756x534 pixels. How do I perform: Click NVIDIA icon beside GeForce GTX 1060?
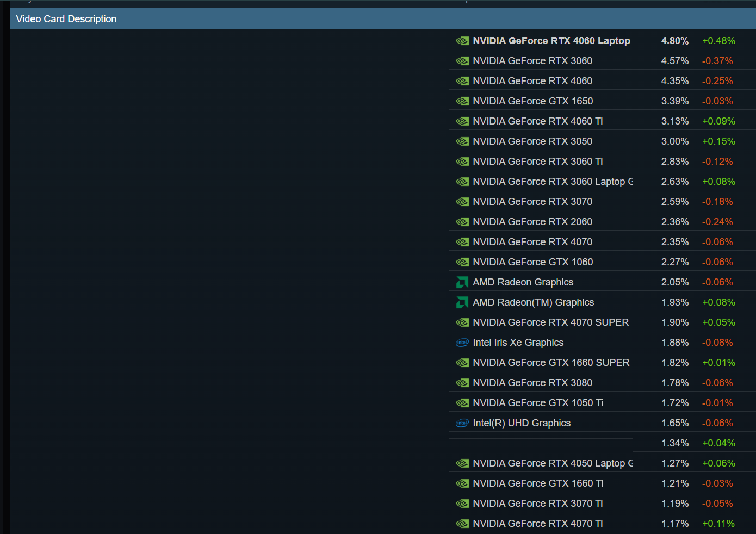(462, 262)
